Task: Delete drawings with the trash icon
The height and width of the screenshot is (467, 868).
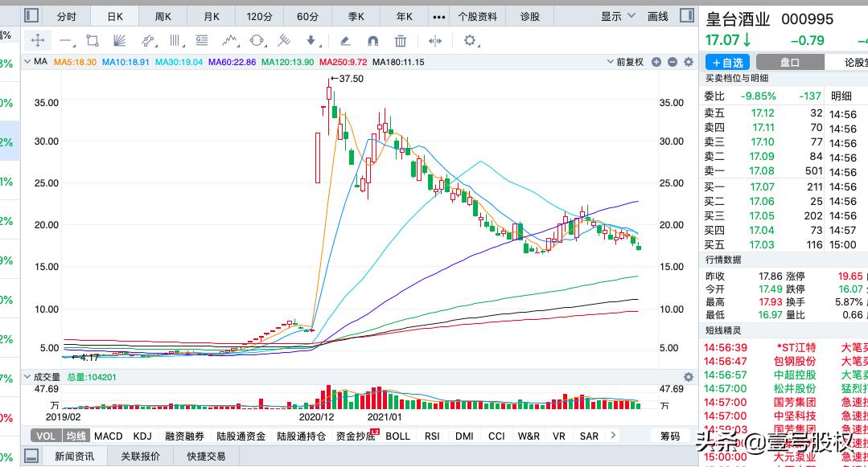Action: click(x=399, y=39)
